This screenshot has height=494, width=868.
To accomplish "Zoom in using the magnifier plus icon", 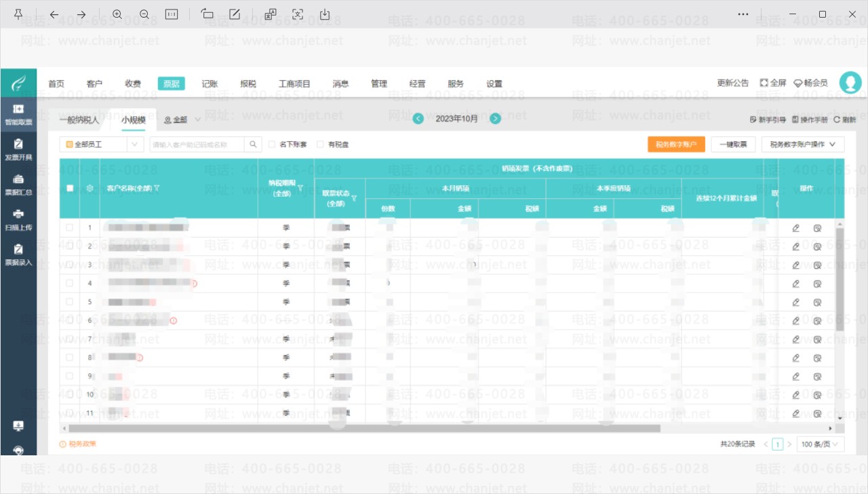I will [x=117, y=14].
